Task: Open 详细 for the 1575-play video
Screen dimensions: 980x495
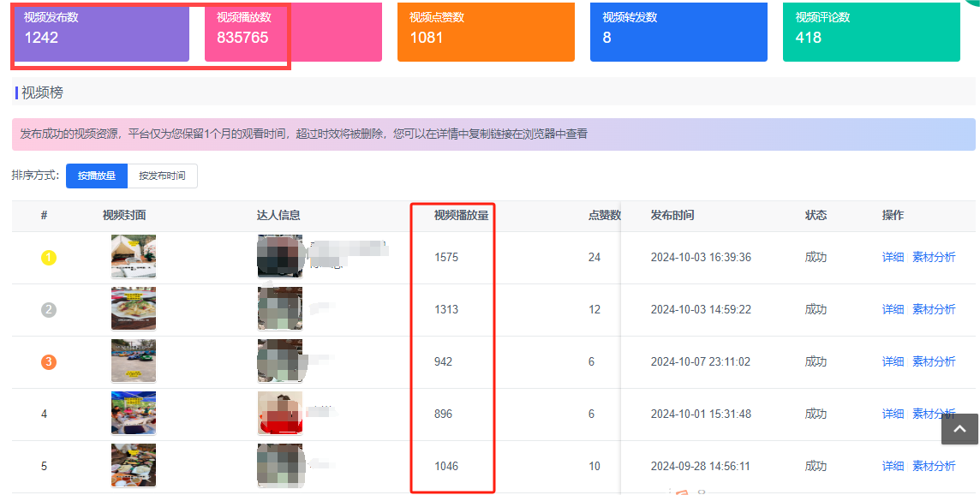Action: (x=893, y=257)
